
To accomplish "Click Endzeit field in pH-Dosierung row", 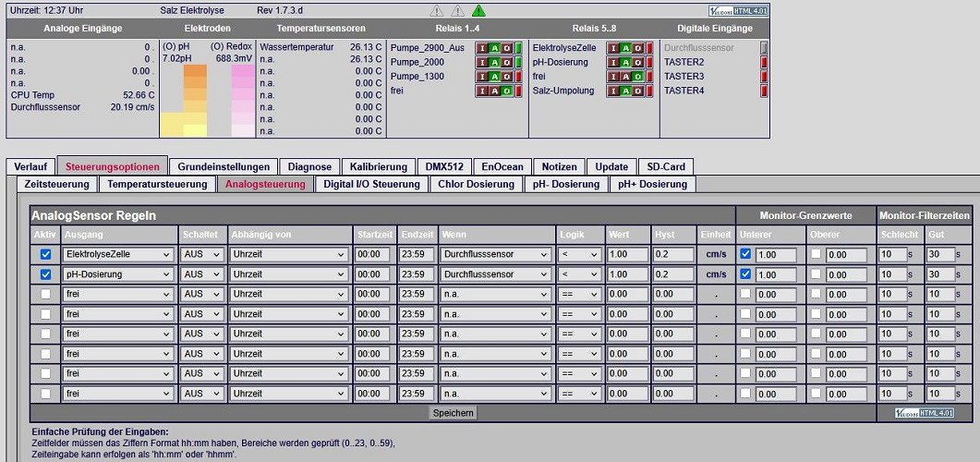I will point(417,274).
